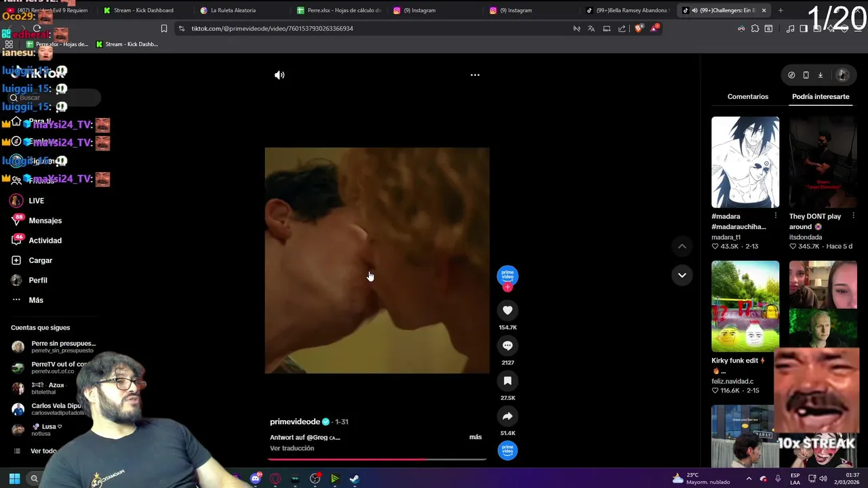
Task: View site information icon in address bar
Action: [182, 28]
